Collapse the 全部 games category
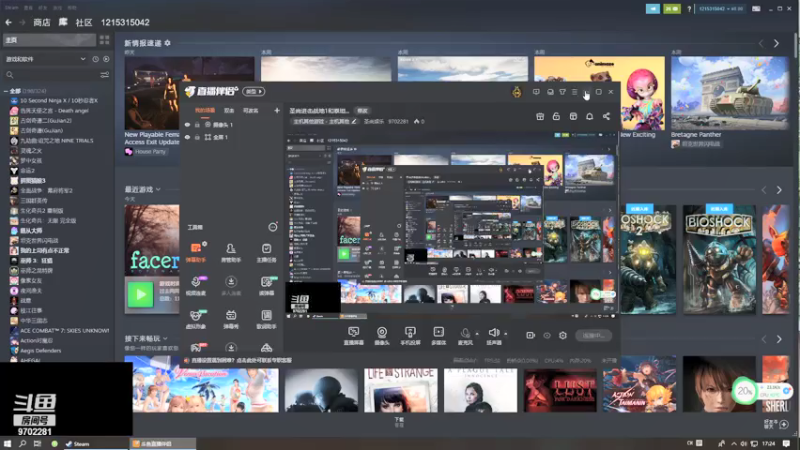 coord(6,91)
